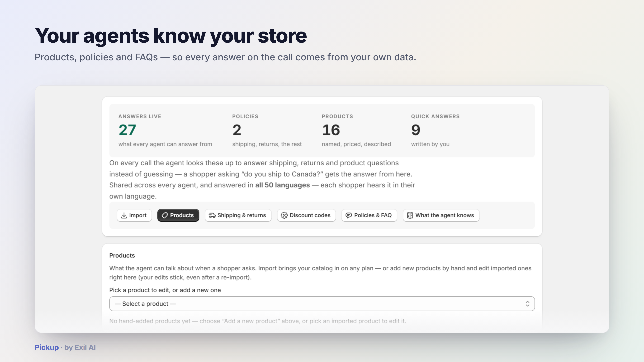Click 'written by you' caption
The image size is (644, 362).
(x=430, y=144)
